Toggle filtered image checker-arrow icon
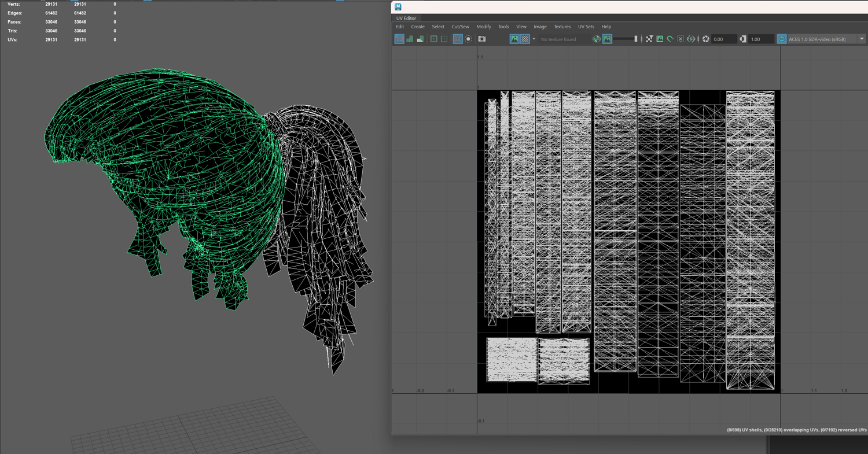 click(649, 39)
